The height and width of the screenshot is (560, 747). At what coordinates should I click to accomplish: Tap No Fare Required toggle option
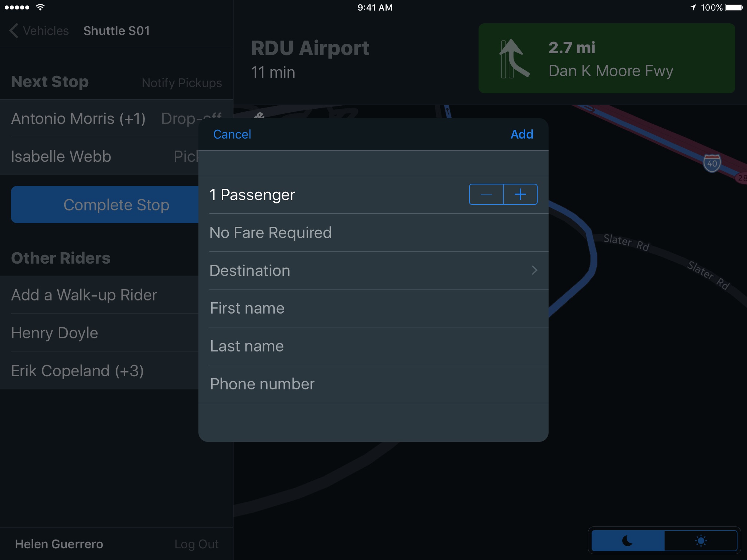pyautogui.click(x=373, y=232)
